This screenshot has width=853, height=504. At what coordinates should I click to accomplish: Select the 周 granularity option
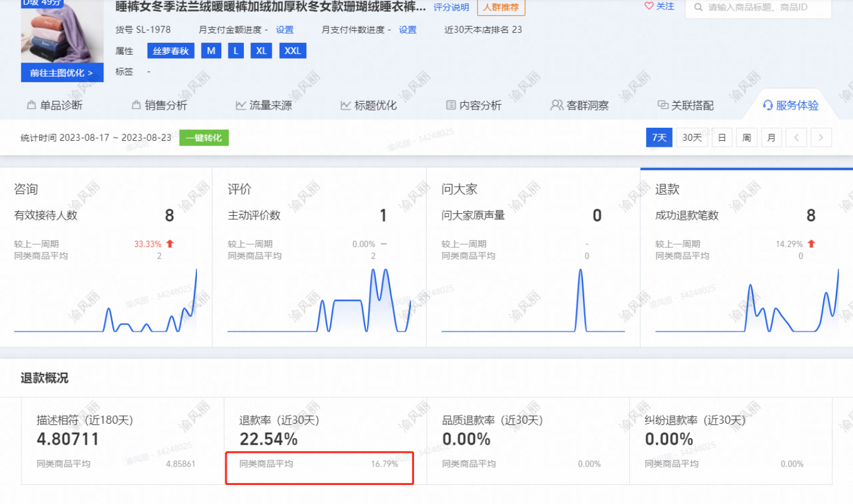pyautogui.click(x=747, y=137)
